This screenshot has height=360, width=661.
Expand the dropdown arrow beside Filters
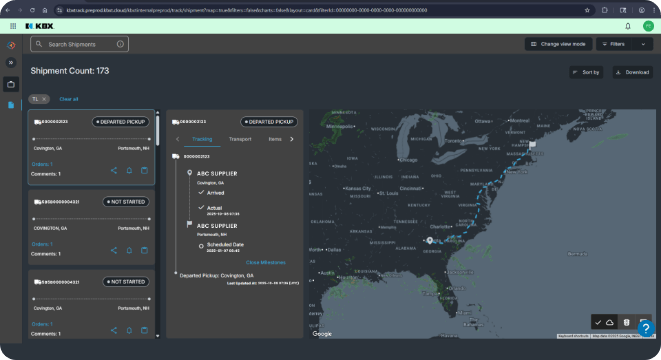tap(643, 44)
